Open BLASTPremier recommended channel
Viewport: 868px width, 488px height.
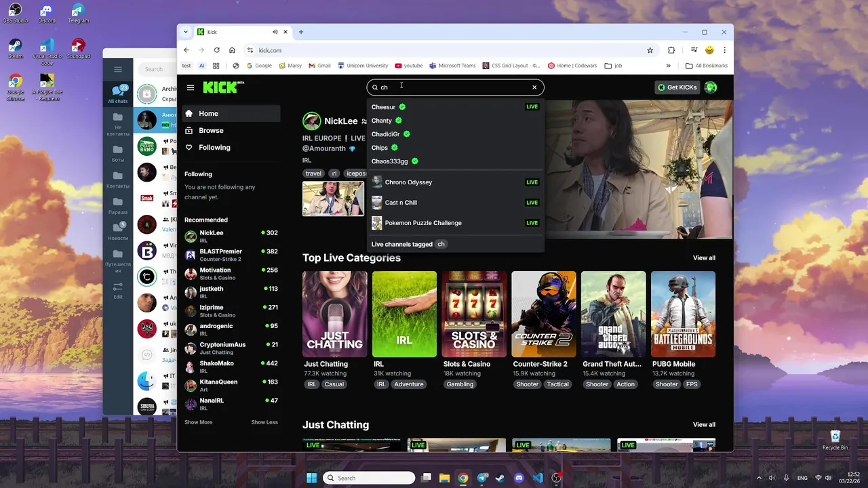(x=231, y=255)
